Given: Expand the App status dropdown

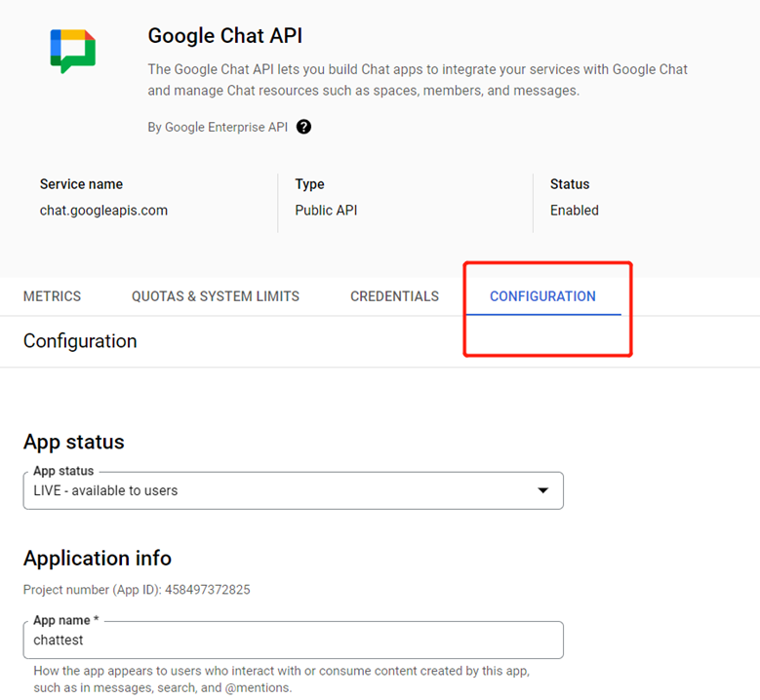Looking at the screenshot, I should click(x=294, y=490).
